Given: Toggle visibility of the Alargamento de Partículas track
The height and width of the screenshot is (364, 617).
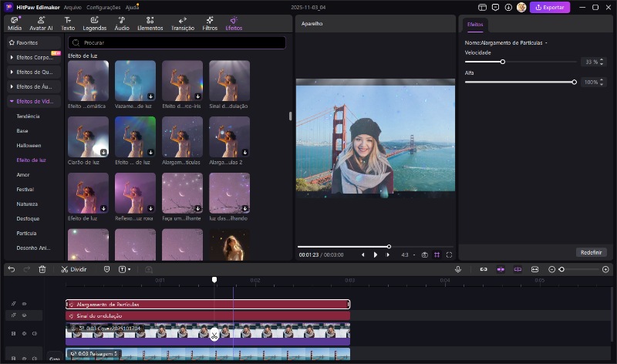Looking at the screenshot, I should [x=24, y=304].
